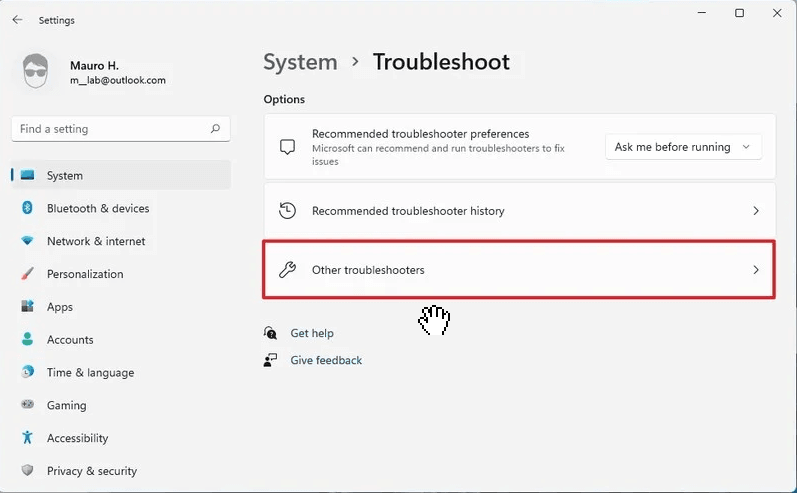Click the Network & internet wifi icon
This screenshot has width=797, height=493.
coord(27,241)
